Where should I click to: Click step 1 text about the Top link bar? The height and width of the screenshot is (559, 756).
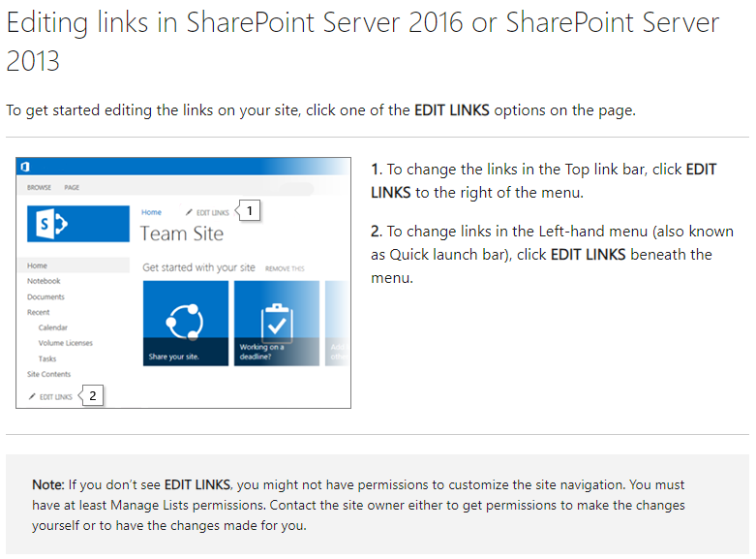tap(543, 181)
